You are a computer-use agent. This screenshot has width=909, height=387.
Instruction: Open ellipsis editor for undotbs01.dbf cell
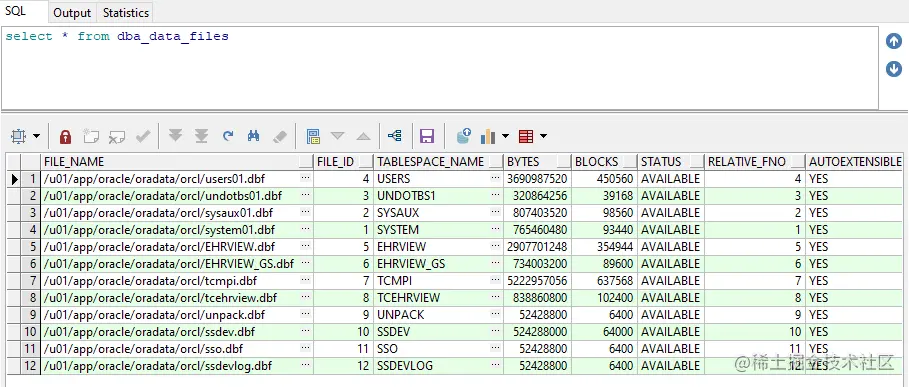(306, 195)
